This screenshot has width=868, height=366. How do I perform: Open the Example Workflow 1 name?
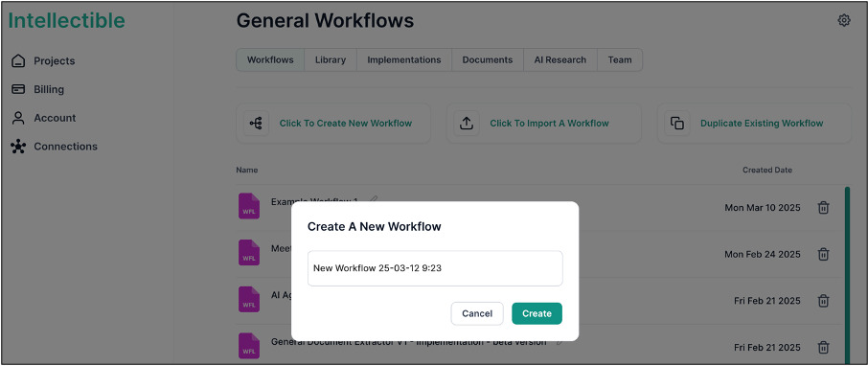tap(314, 201)
